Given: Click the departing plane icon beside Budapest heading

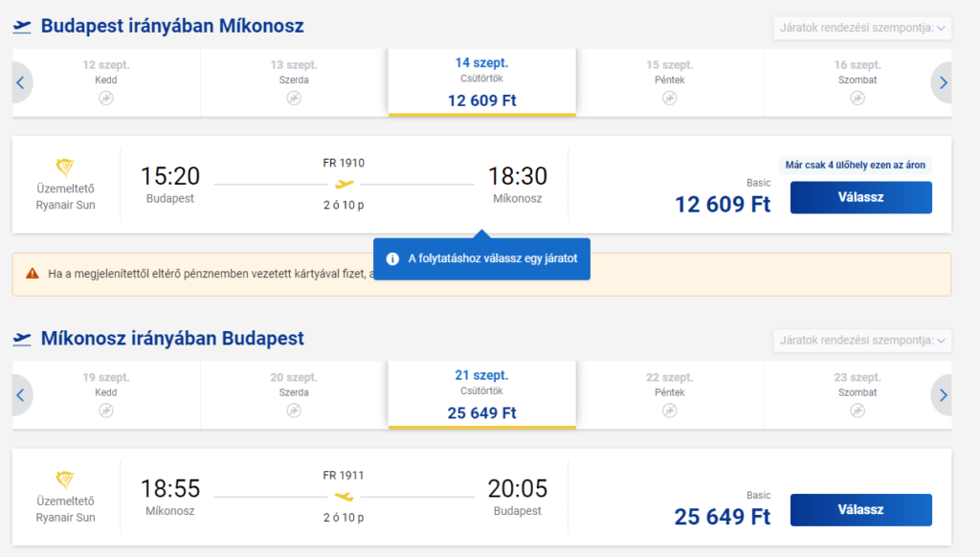Looking at the screenshot, I should pos(21,27).
